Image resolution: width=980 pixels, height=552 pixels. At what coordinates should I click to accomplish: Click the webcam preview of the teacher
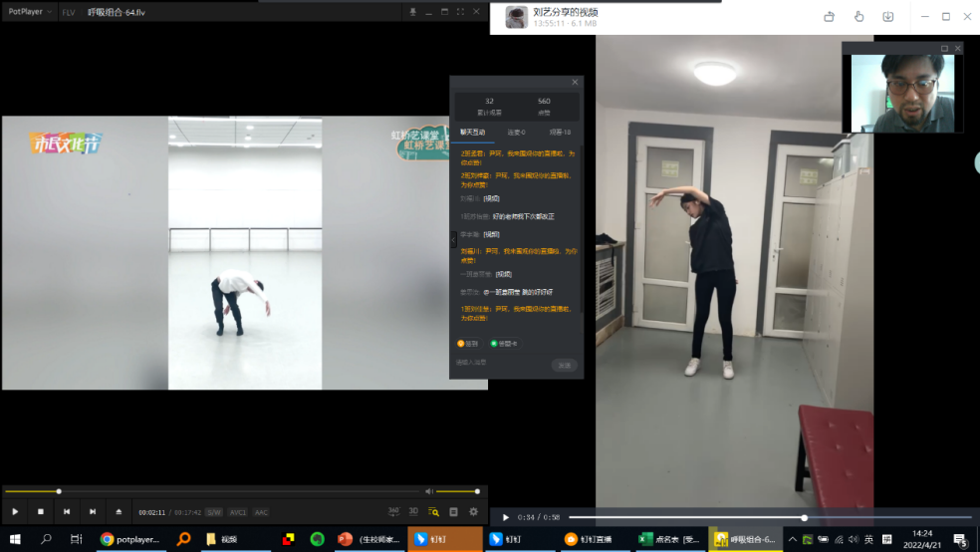pyautogui.click(x=902, y=93)
